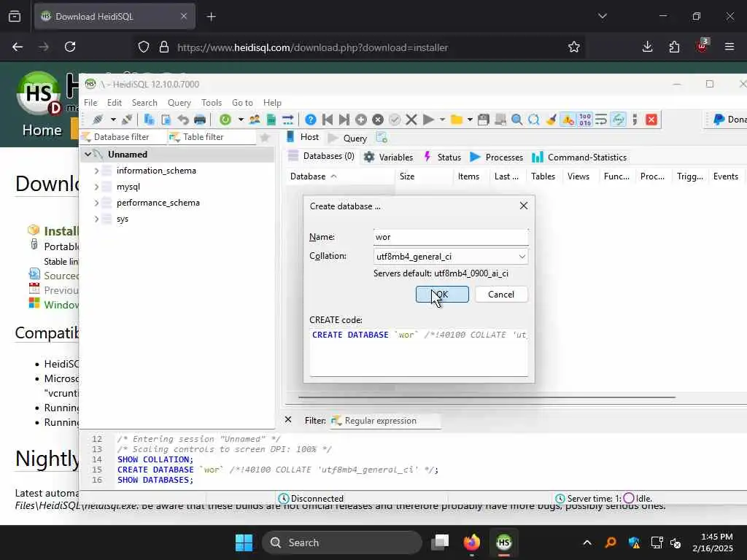Click the PayPal Donate button

click(729, 120)
